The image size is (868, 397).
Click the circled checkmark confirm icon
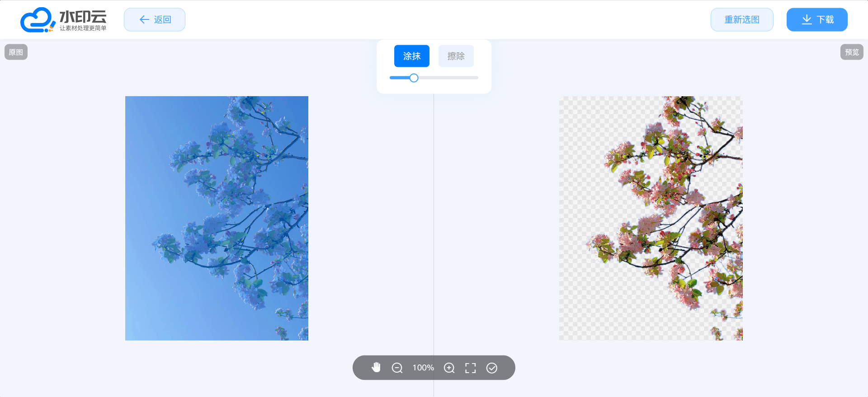click(x=492, y=368)
